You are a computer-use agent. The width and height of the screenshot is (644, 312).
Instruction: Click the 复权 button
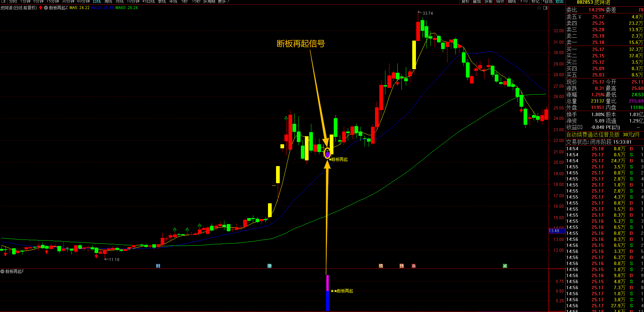coord(466,1)
